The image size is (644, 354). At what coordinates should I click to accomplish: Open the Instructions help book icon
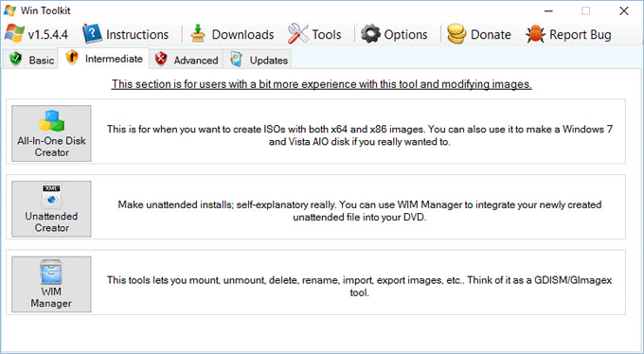(92, 34)
